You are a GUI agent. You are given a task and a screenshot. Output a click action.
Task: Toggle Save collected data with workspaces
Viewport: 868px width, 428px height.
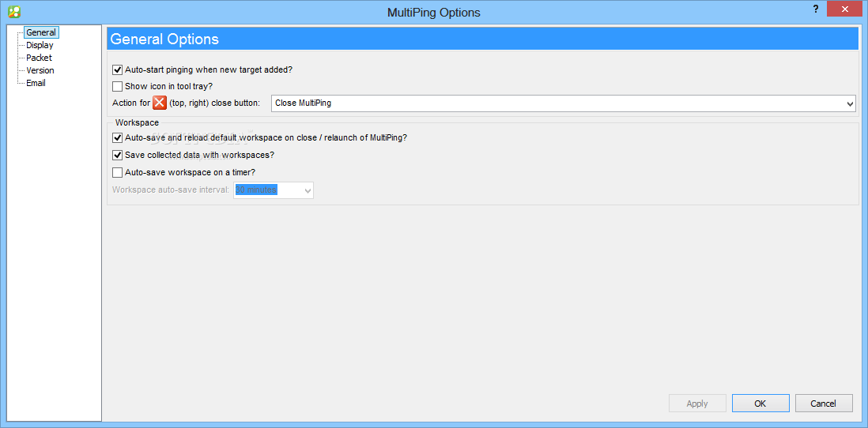[x=117, y=155]
